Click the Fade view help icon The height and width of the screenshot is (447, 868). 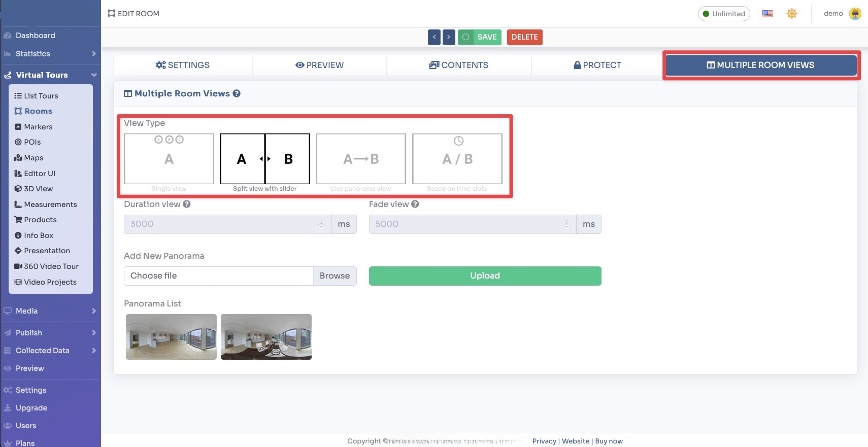click(x=415, y=204)
